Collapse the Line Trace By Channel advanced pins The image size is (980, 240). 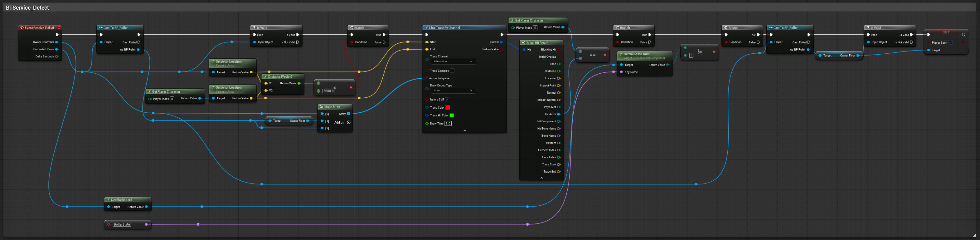coord(464,131)
